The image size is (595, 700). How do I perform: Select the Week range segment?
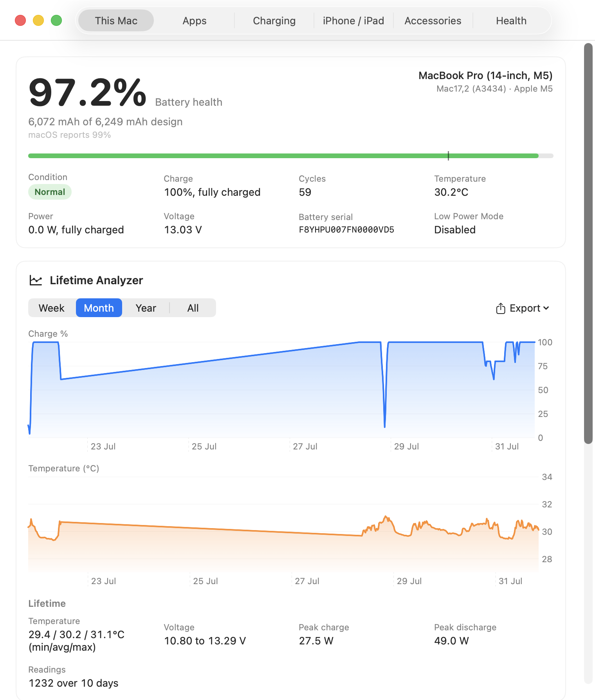coord(52,308)
